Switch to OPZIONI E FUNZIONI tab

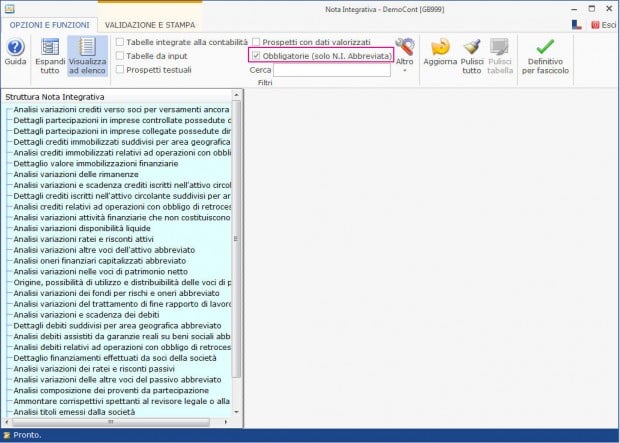[49, 25]
